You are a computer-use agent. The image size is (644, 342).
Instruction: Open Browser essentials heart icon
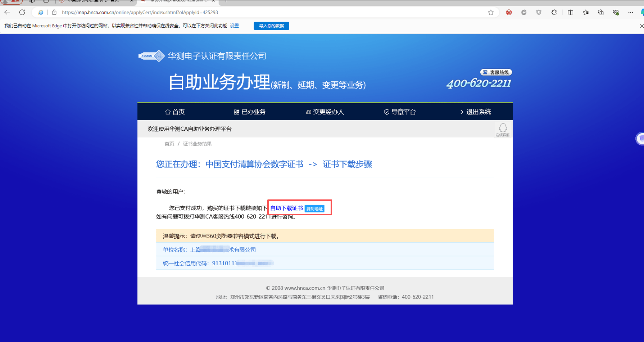616,12
